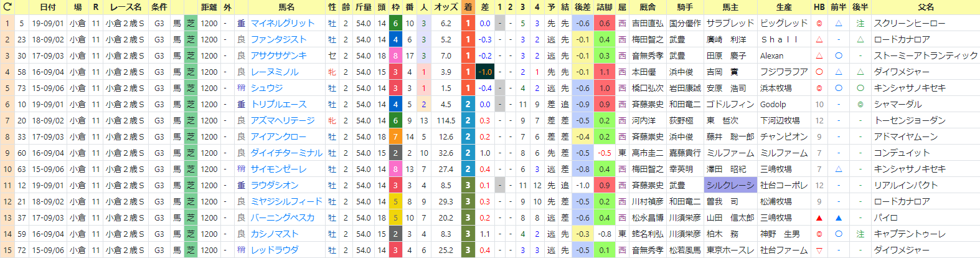The width and height of the screenshot is (980, 258).
Task: Select the highlighted owner シルクレーシ cell
Action: [730, 185]
